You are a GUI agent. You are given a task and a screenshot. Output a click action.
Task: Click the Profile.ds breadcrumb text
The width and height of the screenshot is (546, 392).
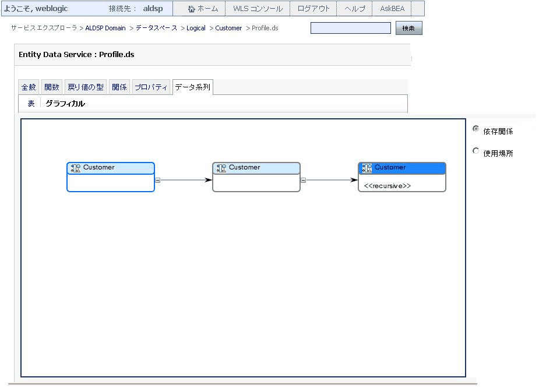pyautogui.click(x=265, y=28)
